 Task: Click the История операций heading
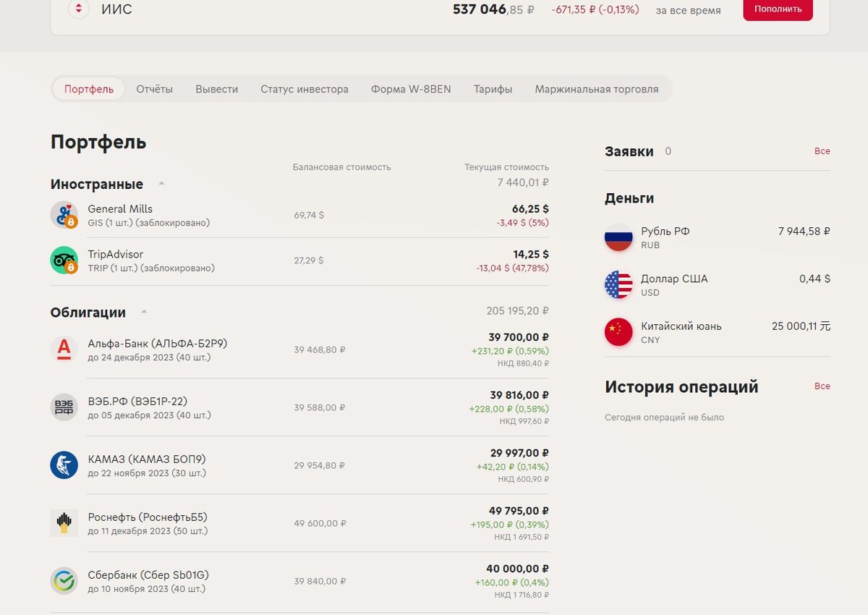coord(681,387)
